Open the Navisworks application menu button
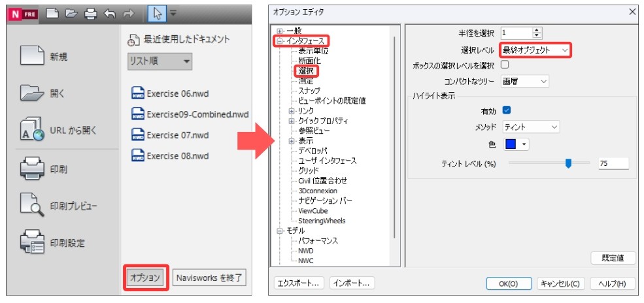Image resolution: width=644 pixels, height=303 pixels. coord(23,14)
